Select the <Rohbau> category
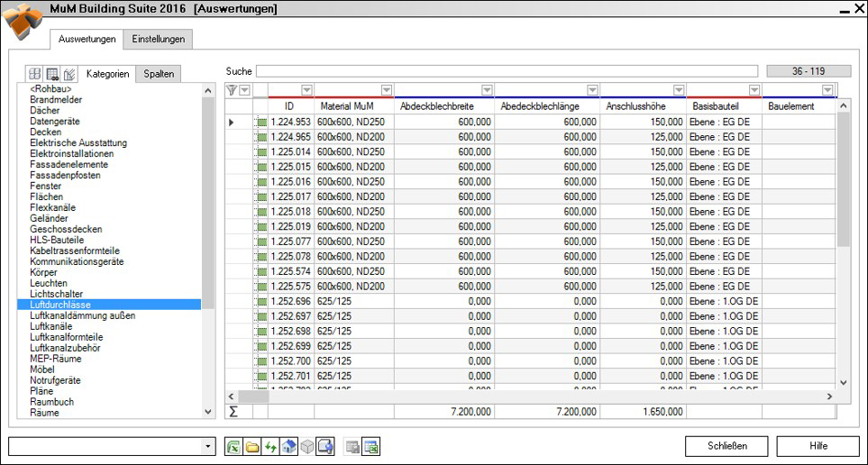The height and width of the screenshot is (465, 868). pos(50,88)
